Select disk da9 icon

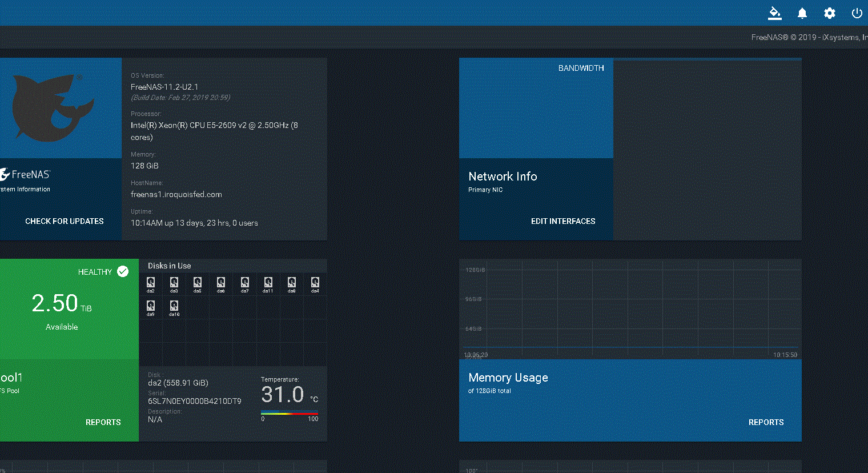click(151, 306)
